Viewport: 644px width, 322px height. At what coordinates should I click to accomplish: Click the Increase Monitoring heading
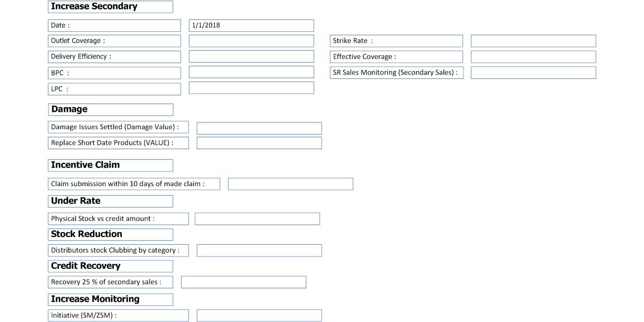(110, 299)
